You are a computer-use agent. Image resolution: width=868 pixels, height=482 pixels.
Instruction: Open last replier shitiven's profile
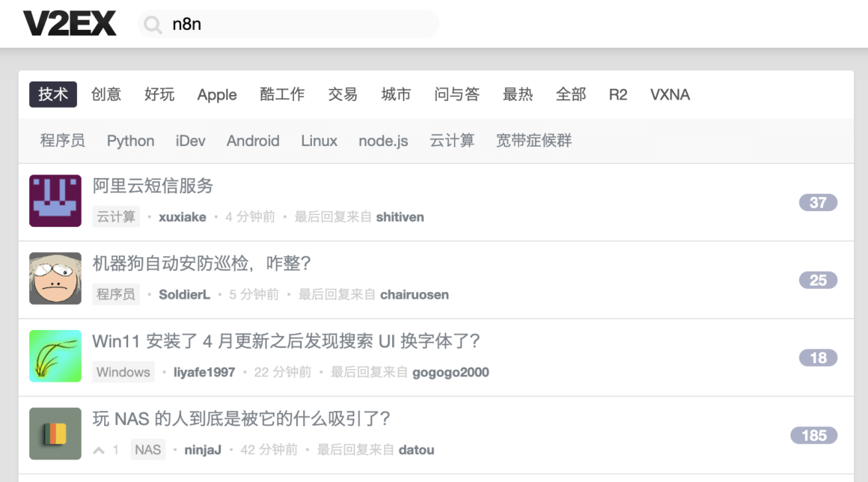click(x=400, y=217)
